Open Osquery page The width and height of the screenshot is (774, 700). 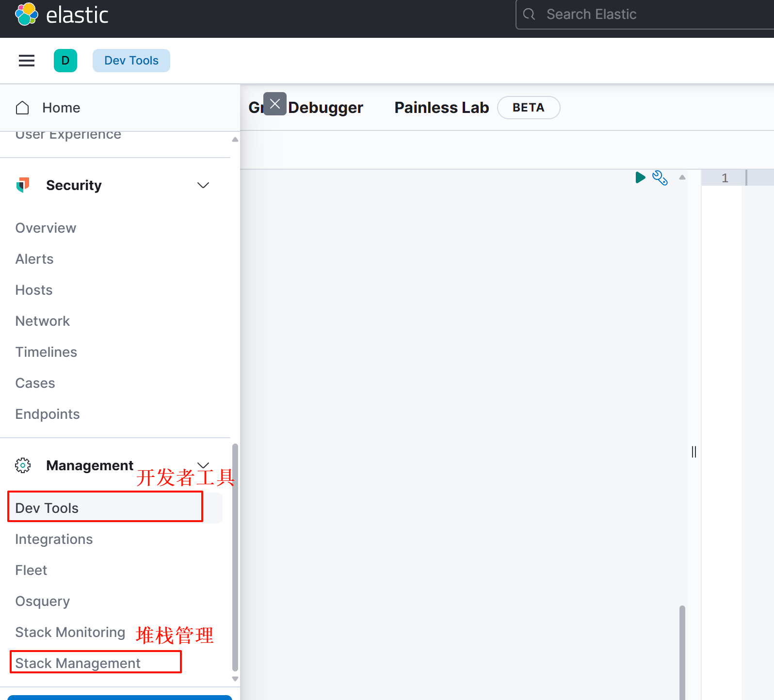[x=43, y=601]
